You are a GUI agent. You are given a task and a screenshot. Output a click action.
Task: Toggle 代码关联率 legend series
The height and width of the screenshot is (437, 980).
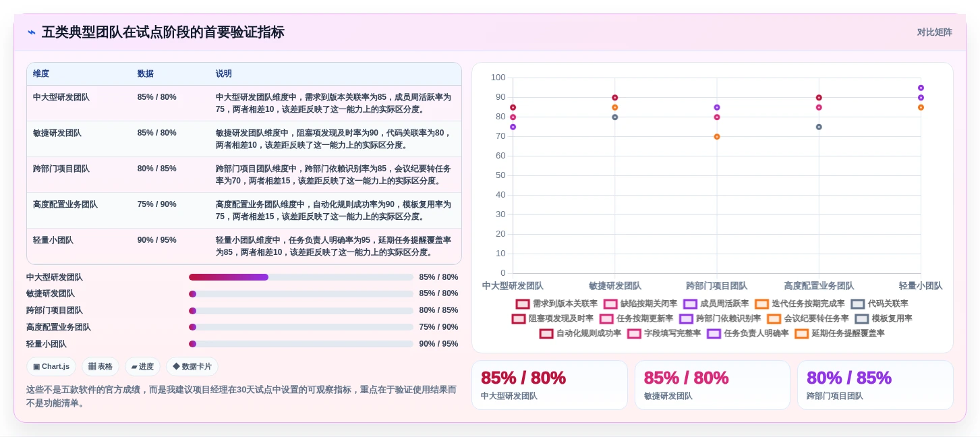[x=880, y=304]
